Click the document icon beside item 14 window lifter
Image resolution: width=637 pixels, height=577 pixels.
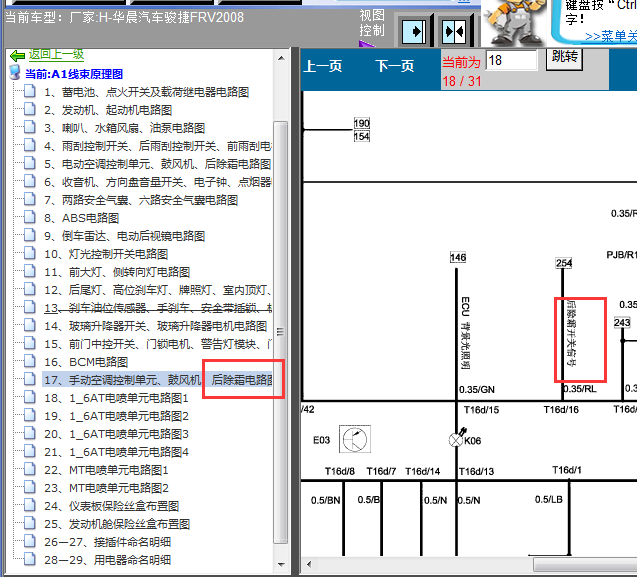[29, 325]
